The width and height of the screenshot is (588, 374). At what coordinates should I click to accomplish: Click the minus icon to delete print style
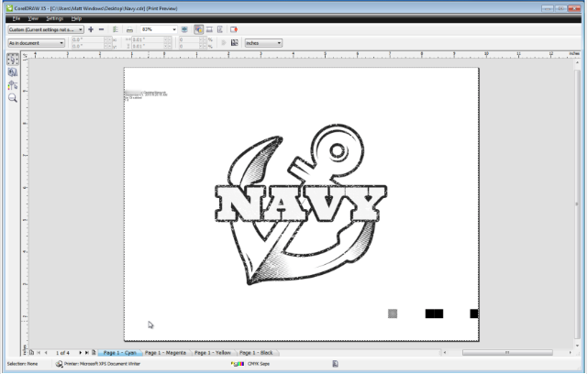[101, 29]
